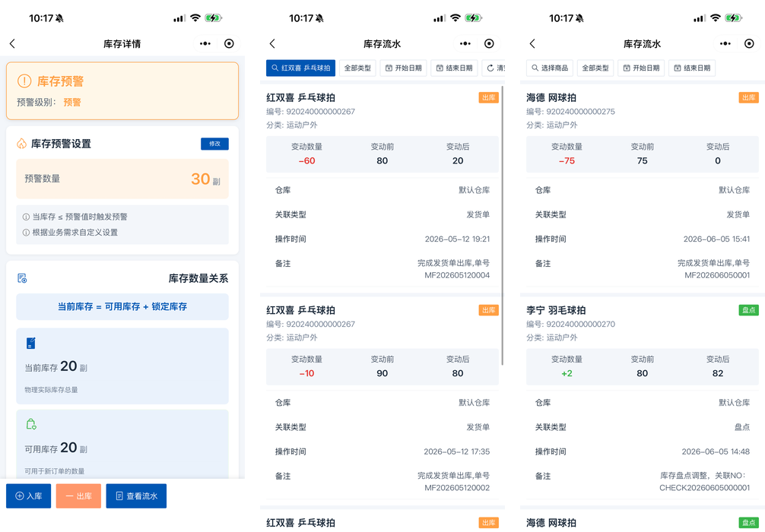Tap the target close icon on 库存详情 screen

coord(229,44)
